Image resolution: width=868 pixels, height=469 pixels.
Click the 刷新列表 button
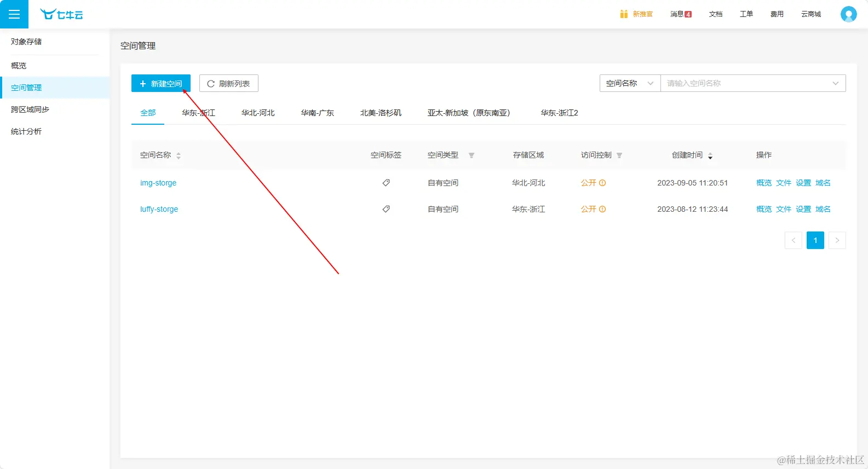(x=229, y=83)
